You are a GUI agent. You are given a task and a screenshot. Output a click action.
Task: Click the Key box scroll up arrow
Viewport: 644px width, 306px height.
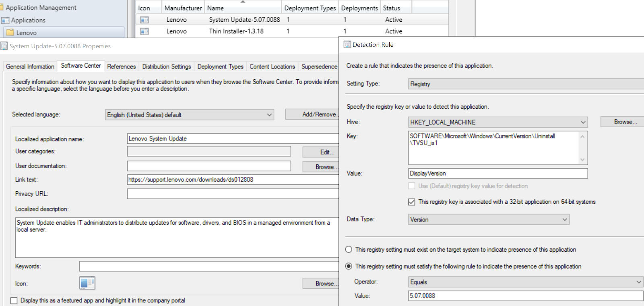(582, 136)
